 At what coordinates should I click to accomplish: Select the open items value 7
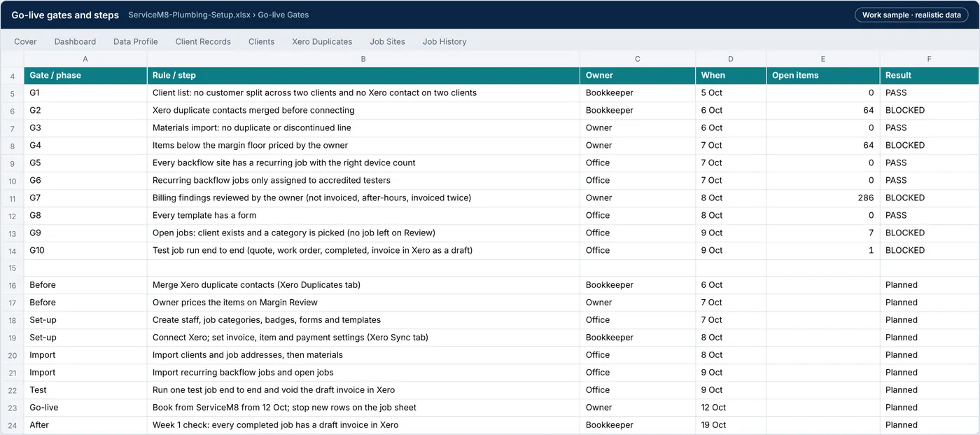point(823,233)
